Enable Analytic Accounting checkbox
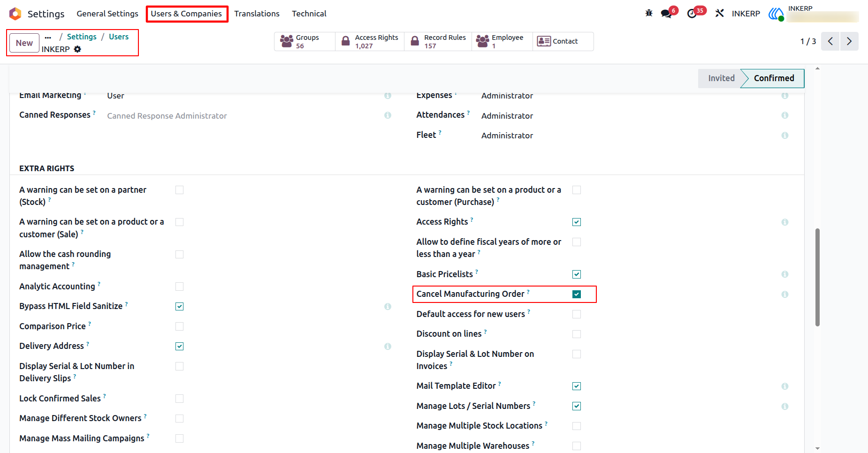The width and height of the screenshot is (868, 453). [179, 287]
